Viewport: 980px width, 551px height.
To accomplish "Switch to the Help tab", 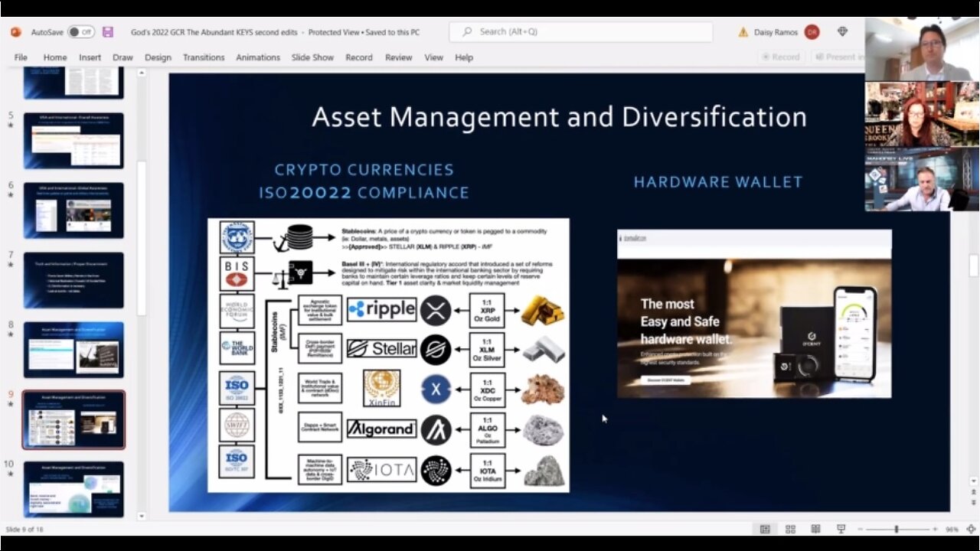I will (464, 57).
